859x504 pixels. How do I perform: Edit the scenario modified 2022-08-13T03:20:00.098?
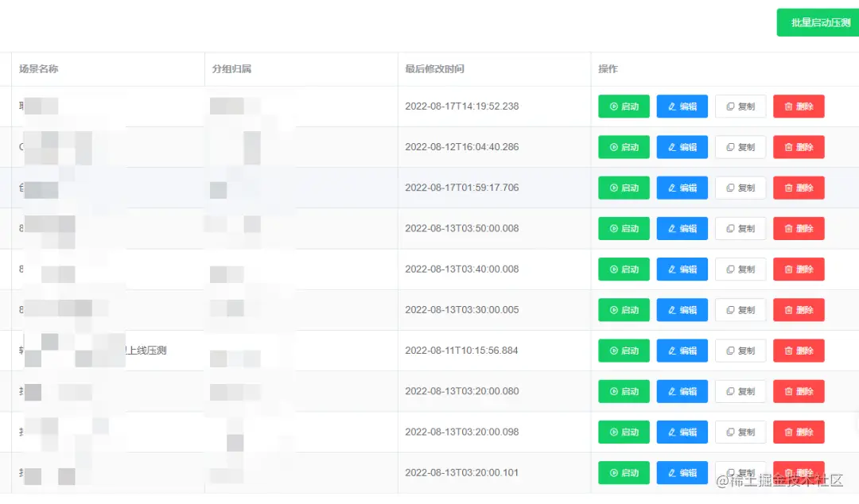click(682, 432)
